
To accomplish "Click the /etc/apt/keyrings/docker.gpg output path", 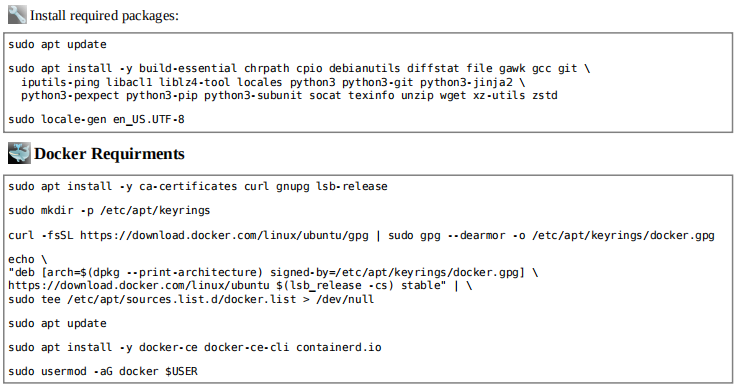I will (623, 235).
